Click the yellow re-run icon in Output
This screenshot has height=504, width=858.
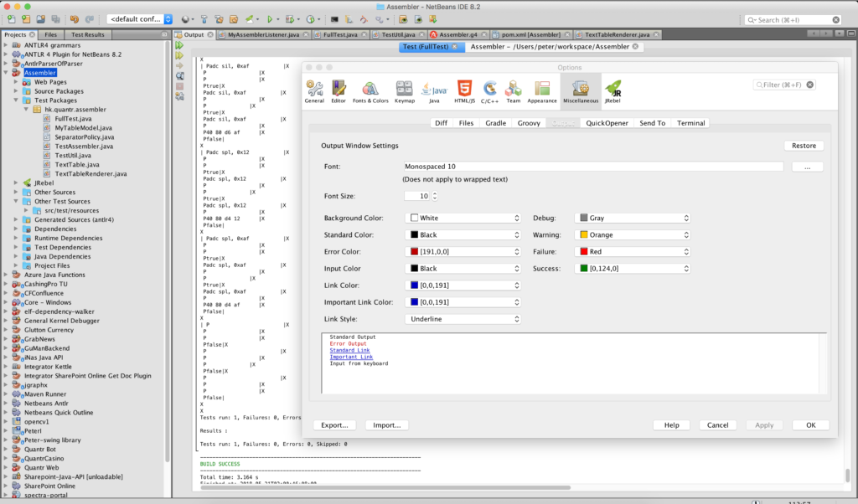click(x=179, y=56)
